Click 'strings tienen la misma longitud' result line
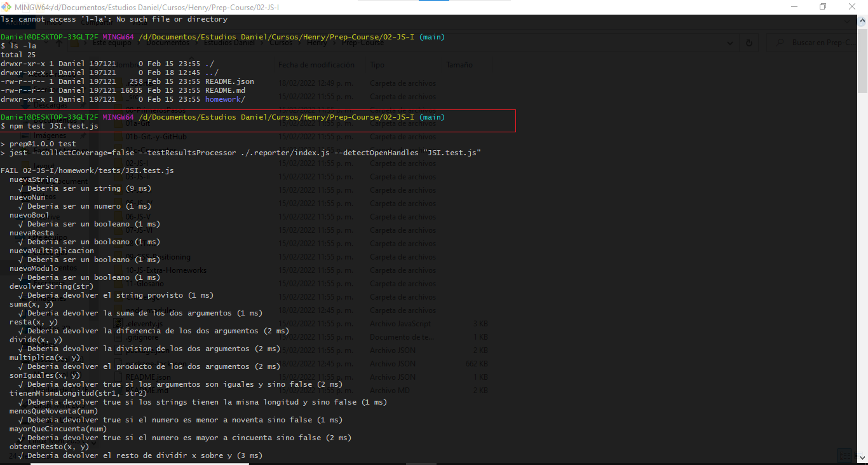Image resolution: width=868 pixels, height=465 pixels. (203, 402)
